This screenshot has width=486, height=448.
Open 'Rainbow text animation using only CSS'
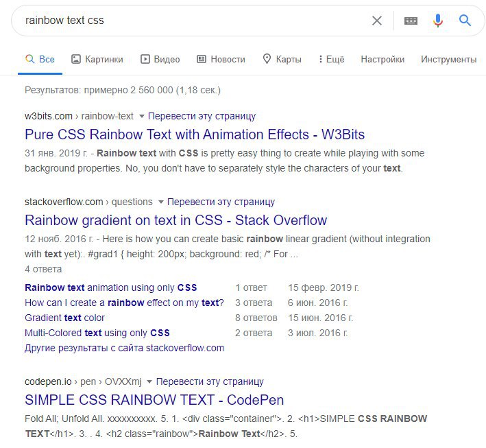110,287
